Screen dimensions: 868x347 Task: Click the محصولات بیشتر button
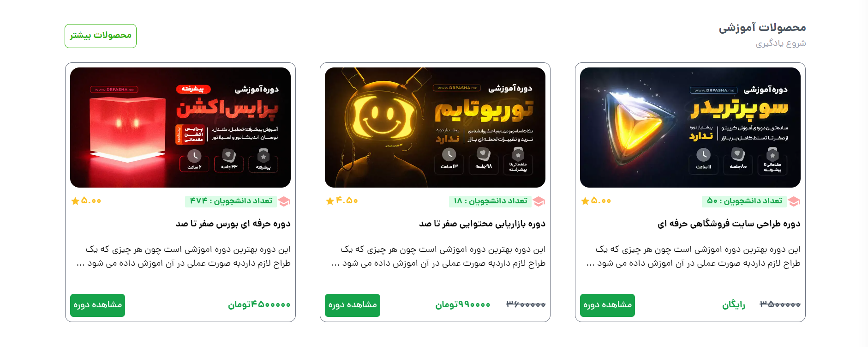point(101,36)
